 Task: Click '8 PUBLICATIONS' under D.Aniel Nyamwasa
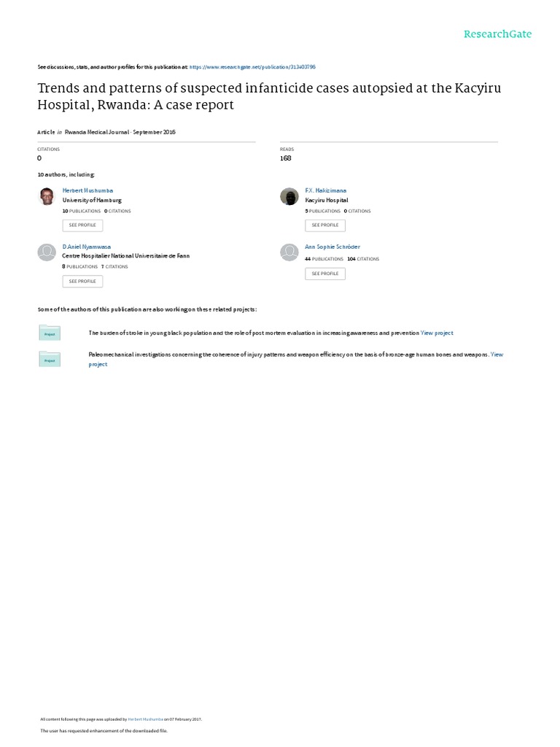click(x=80, y=267)
